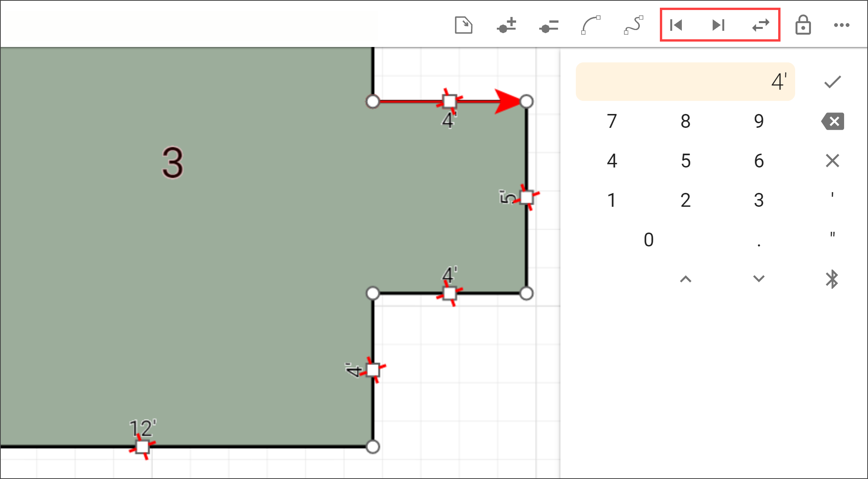Jump to first wall segment icon

[x=676, y=25]
